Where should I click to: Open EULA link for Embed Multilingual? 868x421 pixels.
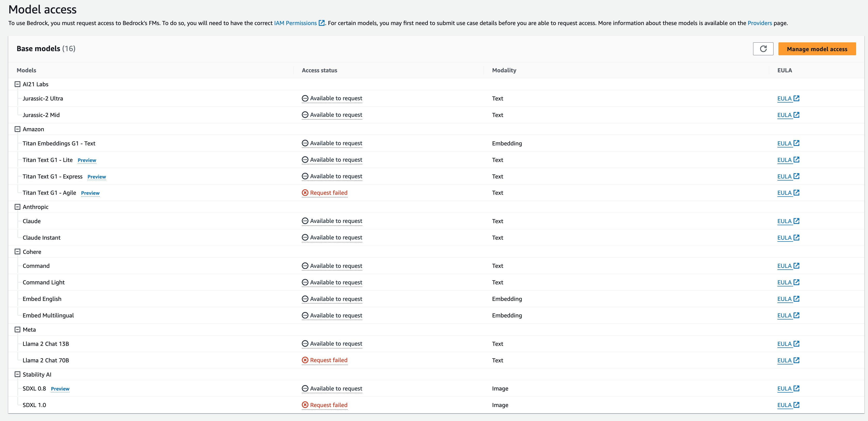pos(788,316)
